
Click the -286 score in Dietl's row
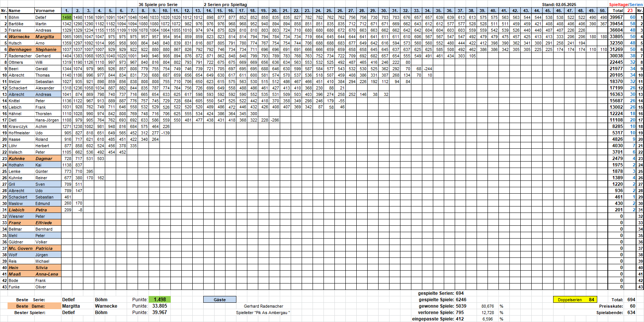click(275, 120)
